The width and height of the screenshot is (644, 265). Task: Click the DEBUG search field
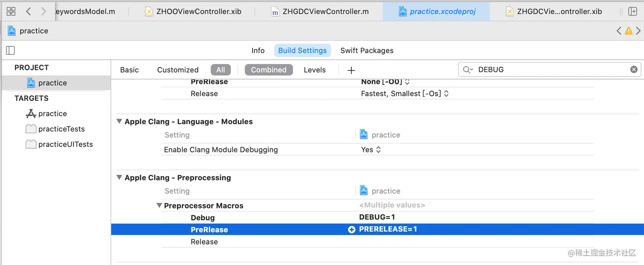tap(549, 69)
